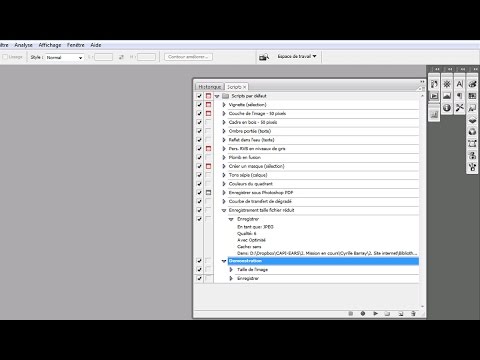Open the Layers panel icon
This screenshot has height=360, width=480.
472,120
